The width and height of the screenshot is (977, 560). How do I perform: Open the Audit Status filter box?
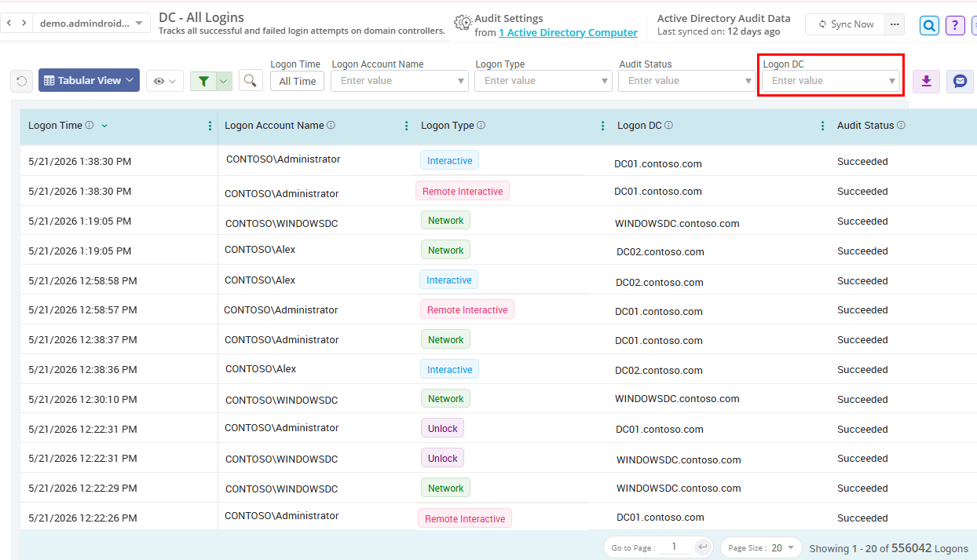tap(686, 81)
